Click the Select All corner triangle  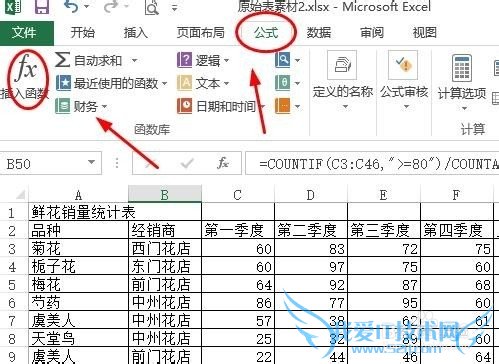[20, 194]
